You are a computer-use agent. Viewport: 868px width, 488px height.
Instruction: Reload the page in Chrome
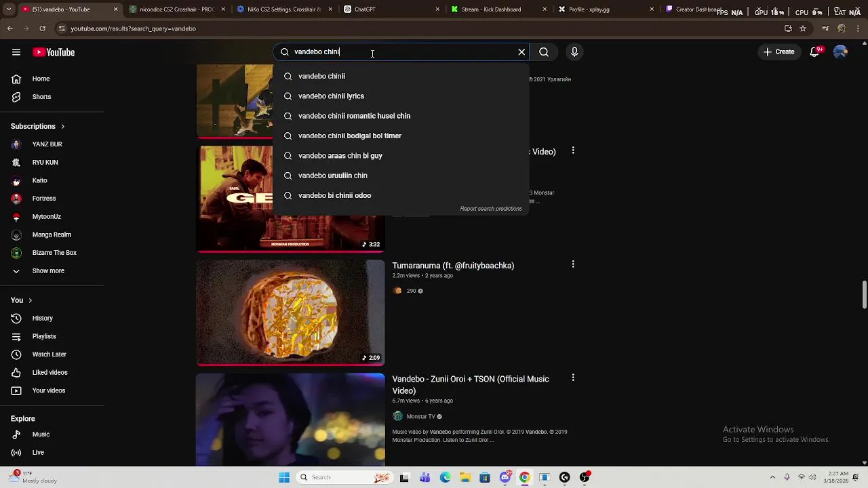(42, 28)
